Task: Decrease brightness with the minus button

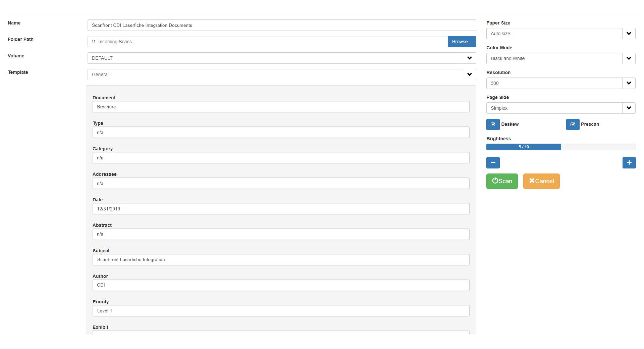Action: click(493, 163)
